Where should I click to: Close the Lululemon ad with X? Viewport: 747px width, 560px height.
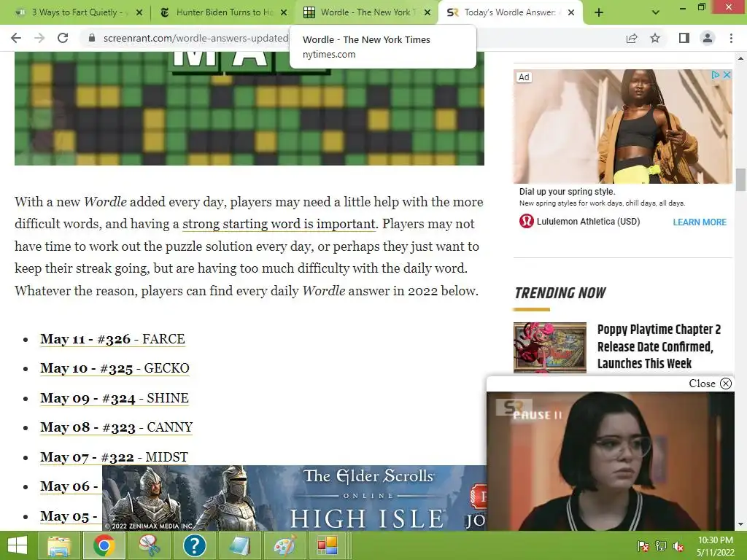727,75
